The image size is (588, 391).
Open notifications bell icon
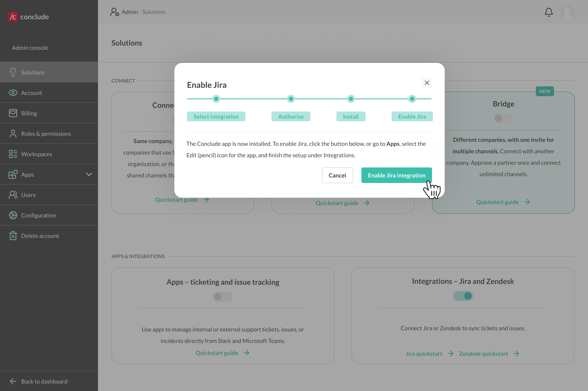point(549,12)
